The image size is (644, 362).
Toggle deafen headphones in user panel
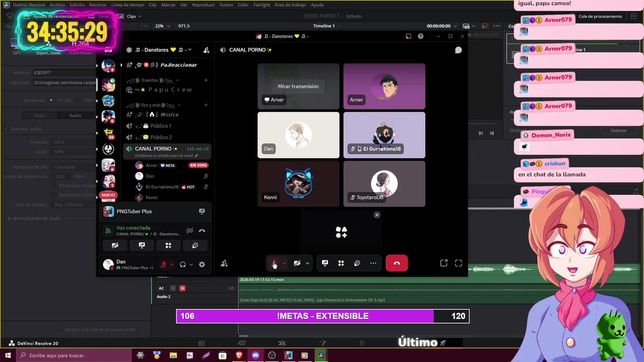[x=183, y=264]
